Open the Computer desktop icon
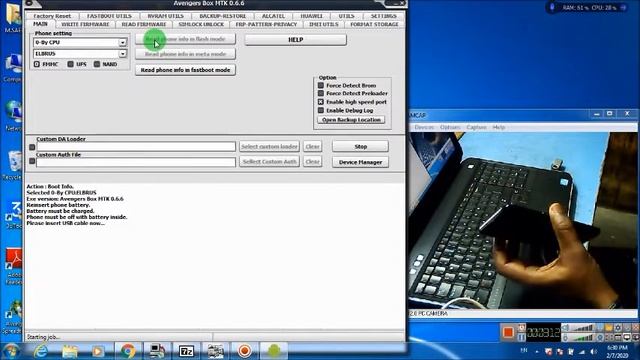The image size is (640, 360). 14,67
